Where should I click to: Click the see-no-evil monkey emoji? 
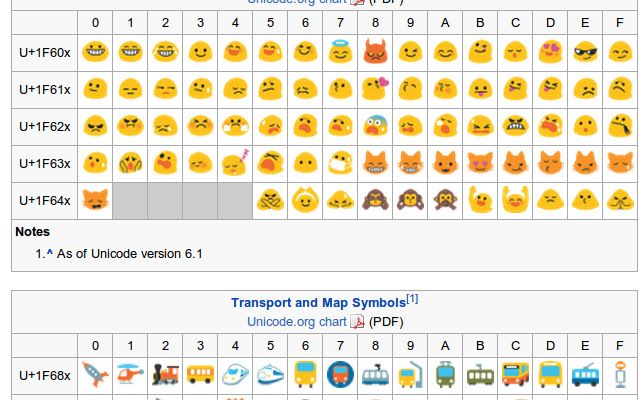click(x=376, y=200)
